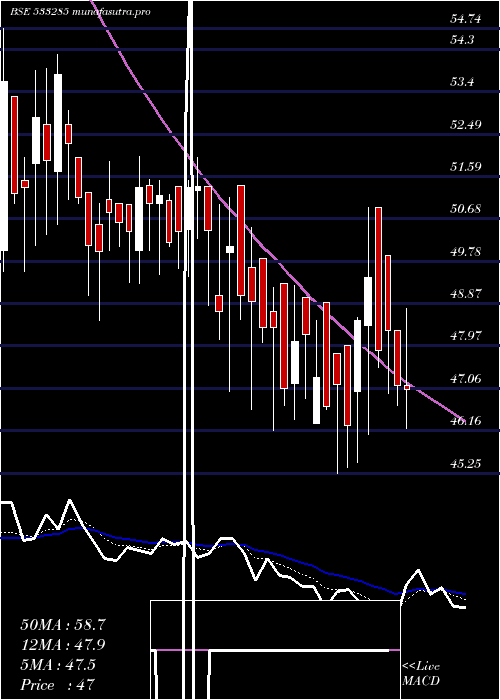Click the 45.25 price level label

coord(466,464)
